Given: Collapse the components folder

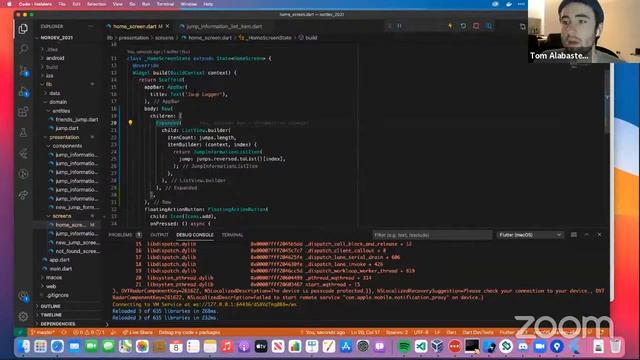Looking at the screenshot, I should (x=67, y=146).
